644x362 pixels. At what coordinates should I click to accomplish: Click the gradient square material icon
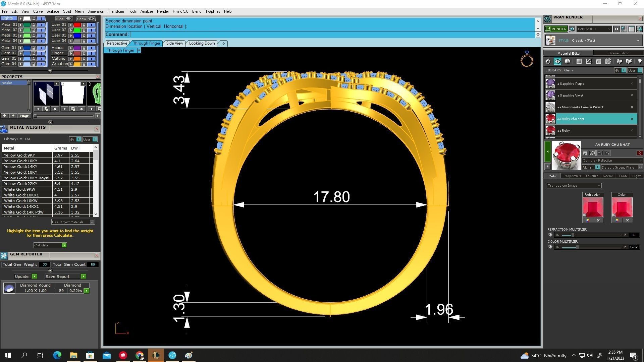coord(579,61)
